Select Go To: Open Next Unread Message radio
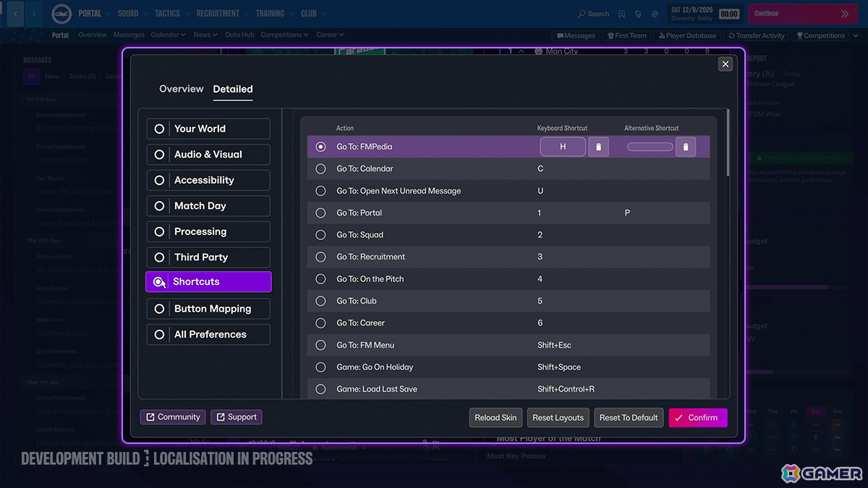This screenshot has width=868, height=488. pyautogui.click(x=320, y=191)
